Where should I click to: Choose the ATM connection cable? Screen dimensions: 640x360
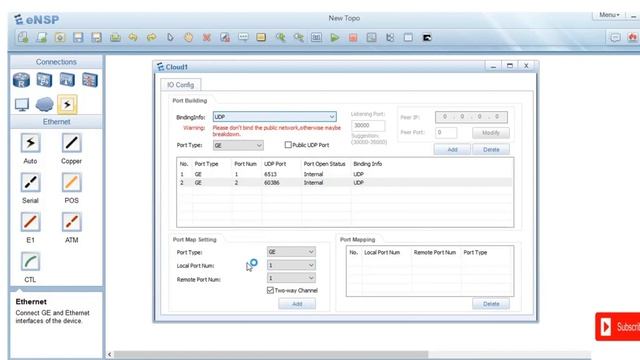(x=71, y=222)
